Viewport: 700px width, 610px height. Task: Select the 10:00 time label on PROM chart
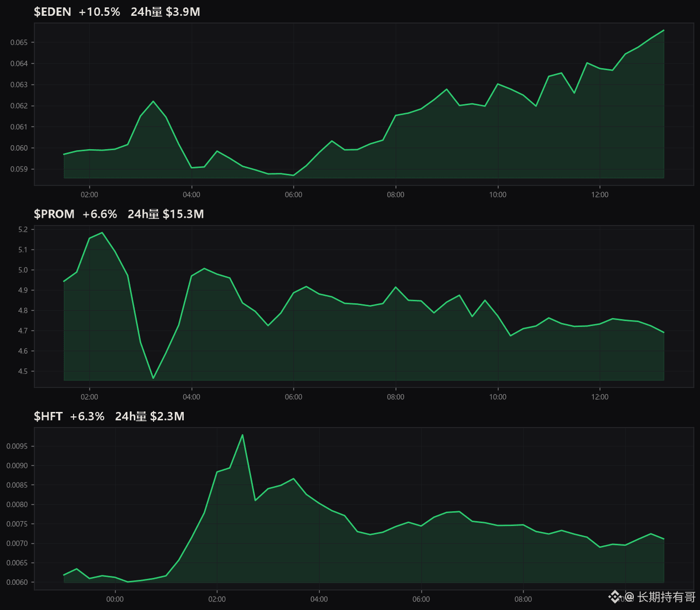tap(498, 397)
